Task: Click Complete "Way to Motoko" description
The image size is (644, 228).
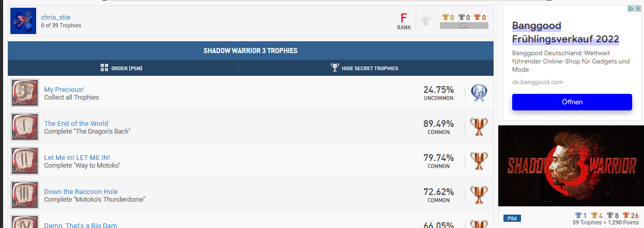Action: click(82, 165)
